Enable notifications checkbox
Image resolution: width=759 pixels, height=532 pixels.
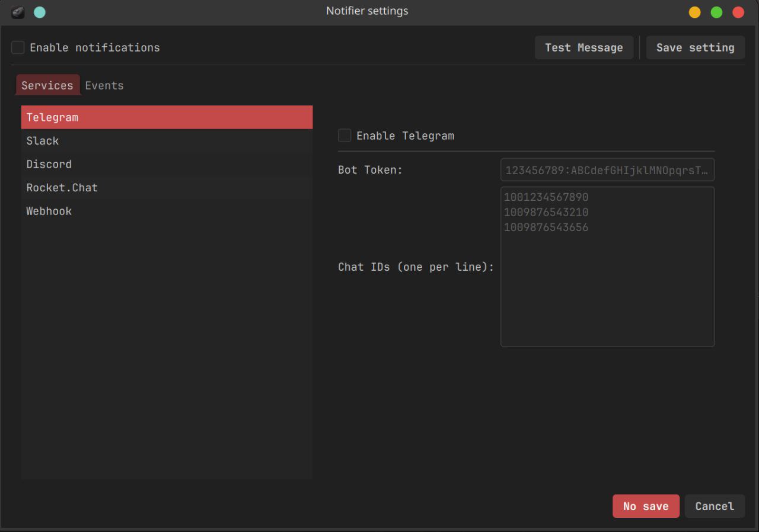[x=18, y=47]
